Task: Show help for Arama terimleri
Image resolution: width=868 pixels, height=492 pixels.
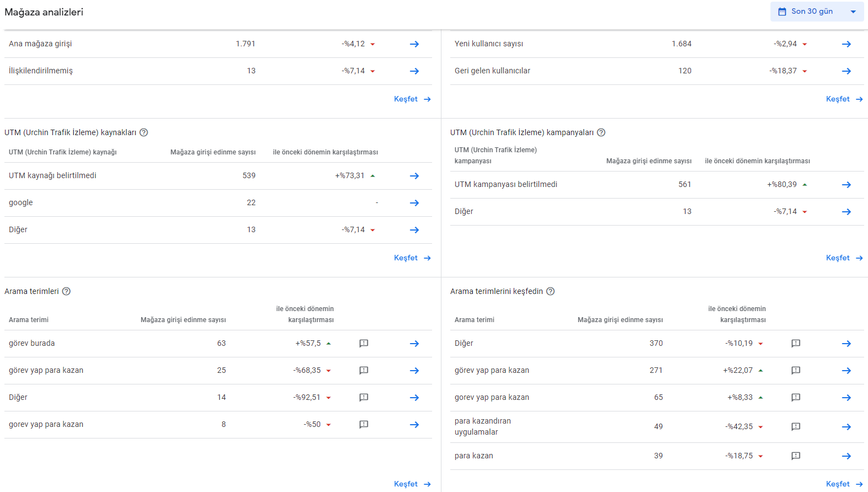Action: tap(66, 291)
